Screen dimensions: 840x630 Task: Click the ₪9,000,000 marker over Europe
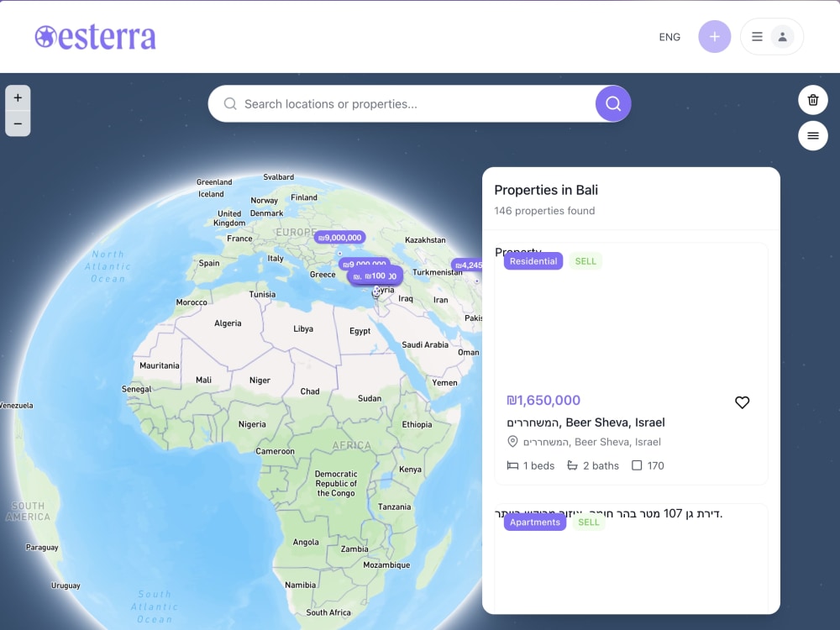pos(339,238)
